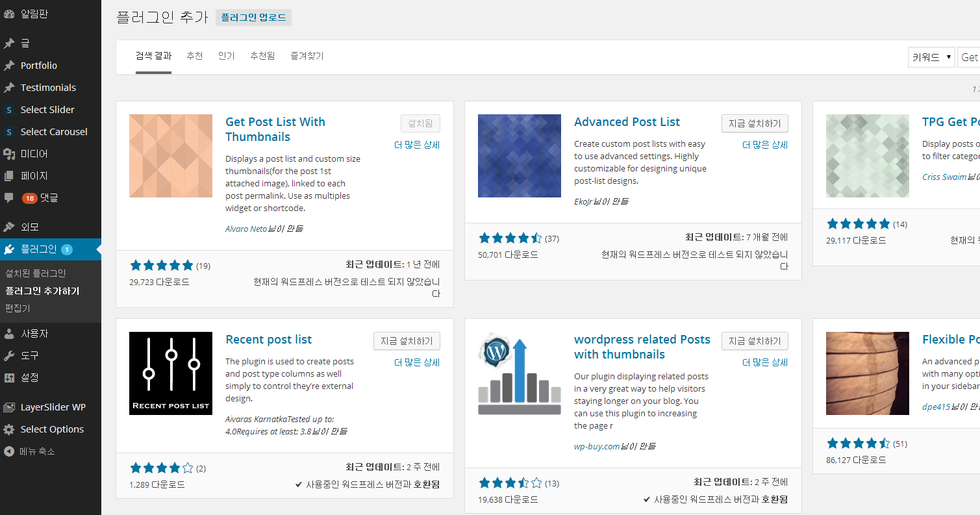Click author link dpe415

(x=936, y=407)
